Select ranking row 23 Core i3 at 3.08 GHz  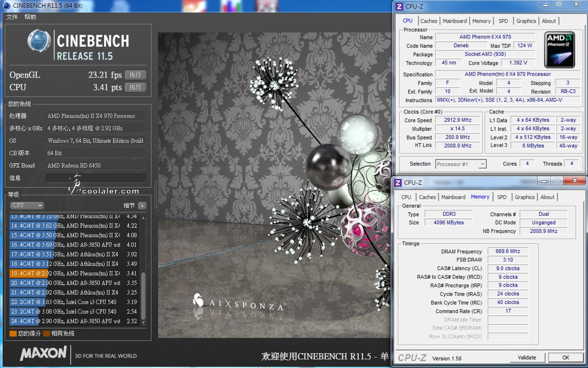(x=74, y=312)
